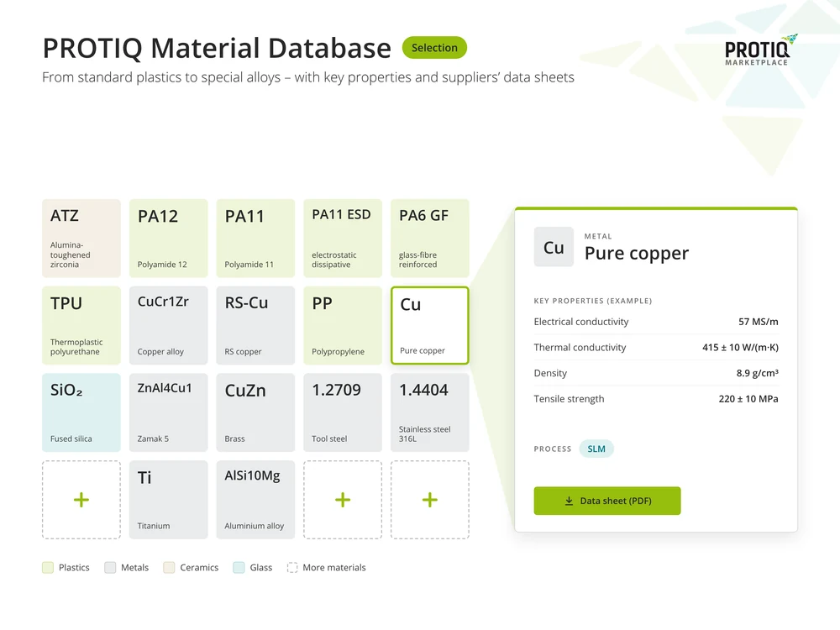Click the plus tile left of Titanium
The height and width of the screenshot is (630, 840).
(x=81, y=500)
